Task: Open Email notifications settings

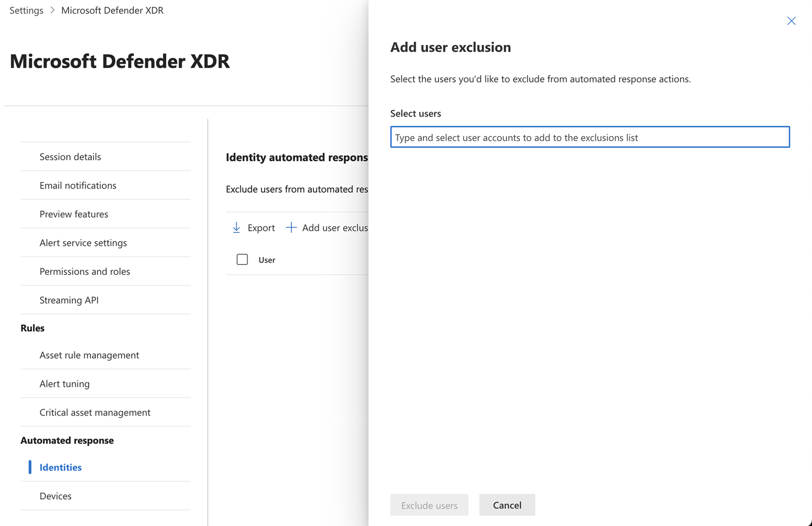Action: pyautogui.click(x=106, y=185)
